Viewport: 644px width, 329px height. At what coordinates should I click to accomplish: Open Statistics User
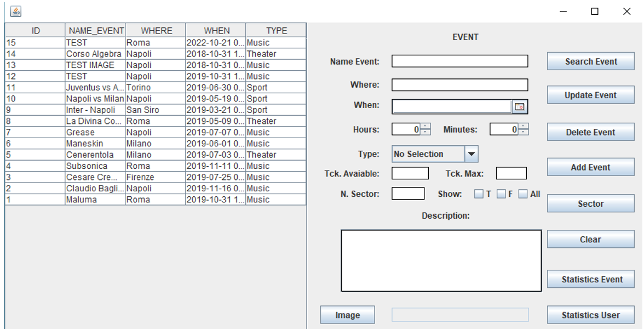coord(590,315)
